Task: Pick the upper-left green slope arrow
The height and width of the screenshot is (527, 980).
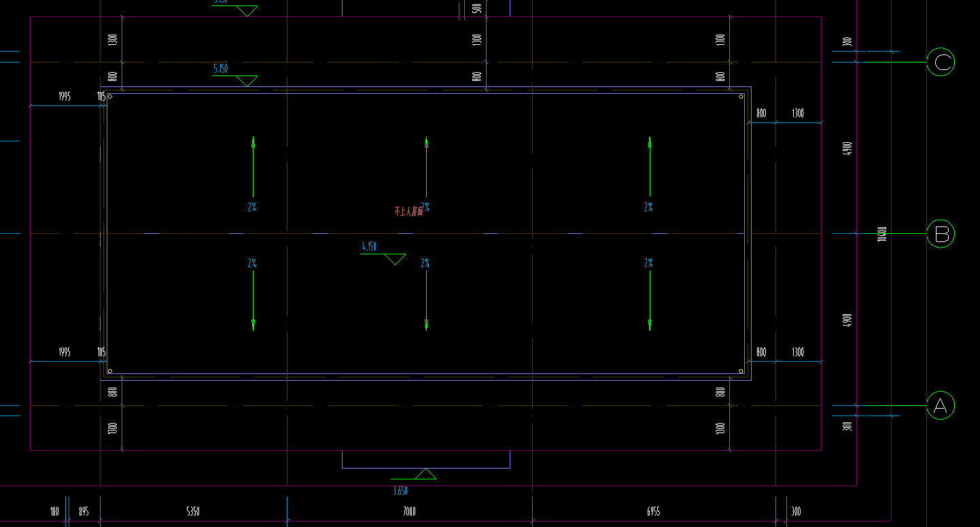Action: point(253,166)
